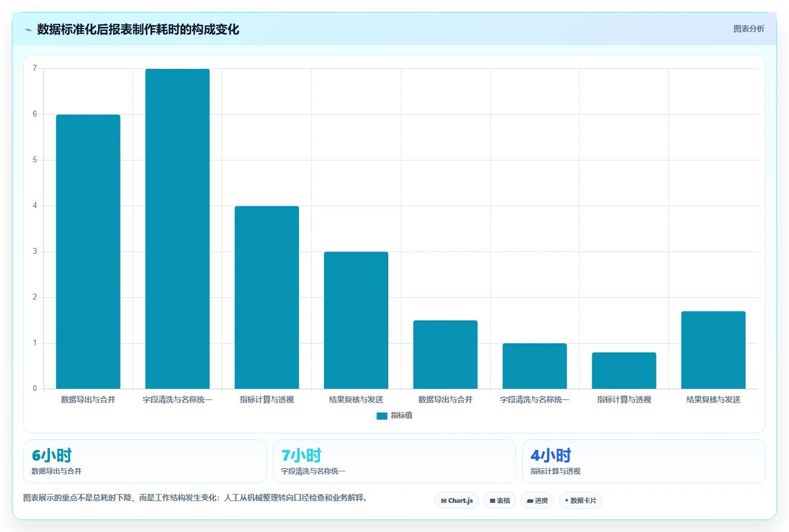Click the teal legend color box
Image resolution: width=789 pixels, height=532 pixels.
click(382, 416)
